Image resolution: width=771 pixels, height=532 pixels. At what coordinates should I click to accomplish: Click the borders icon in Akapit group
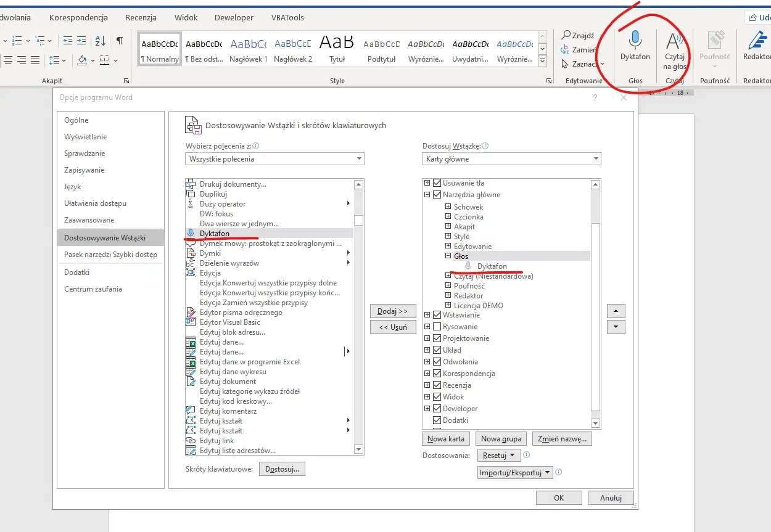click(104, 60)
